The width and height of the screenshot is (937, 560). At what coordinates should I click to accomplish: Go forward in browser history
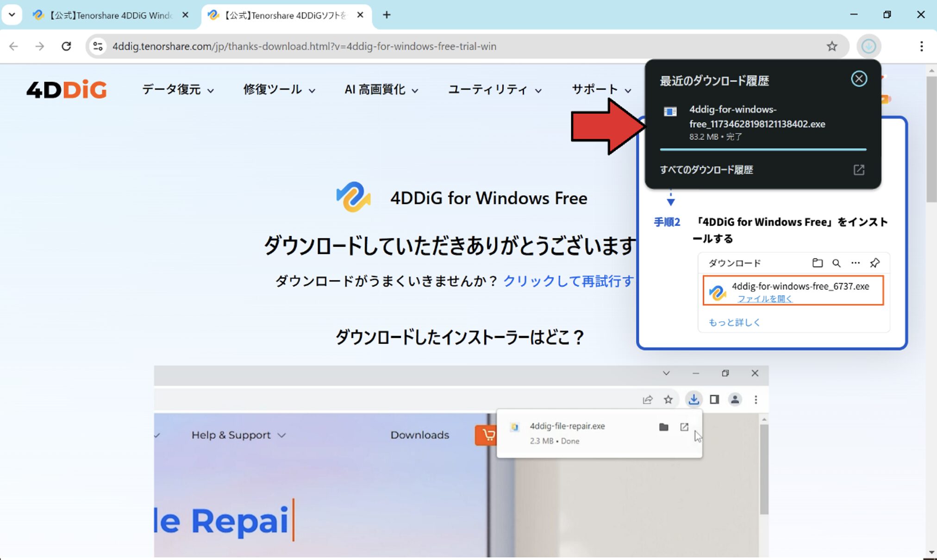pyautogui.click(x=40, y=46)
